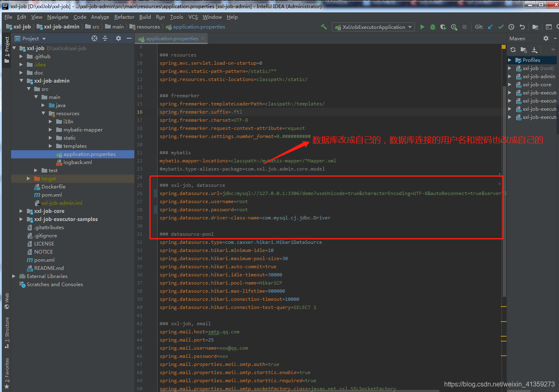Open the Build menu
This screenshot has width=559, height=392.
(x=145, y=17)
